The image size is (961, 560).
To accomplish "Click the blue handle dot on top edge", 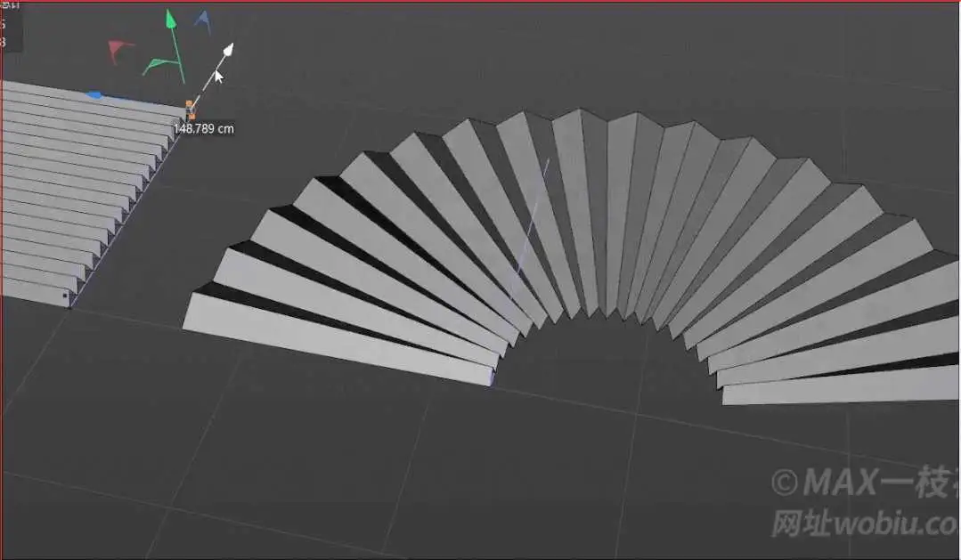I will (x=94, y=95).
